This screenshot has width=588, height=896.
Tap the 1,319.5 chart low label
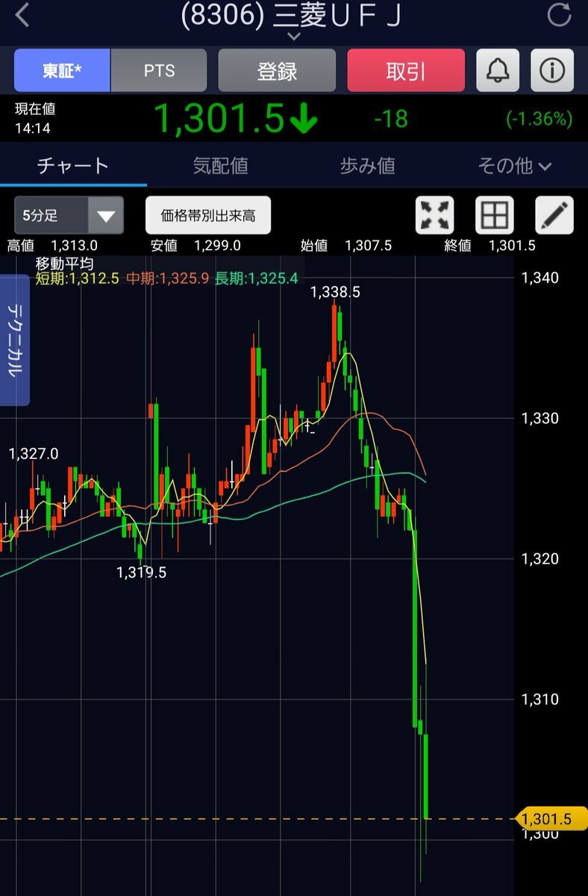click(141, 573)
